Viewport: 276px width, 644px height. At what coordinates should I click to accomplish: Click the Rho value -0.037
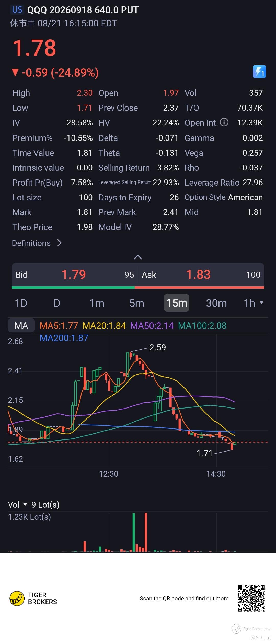pyautogui.click(x=251, y=167)
